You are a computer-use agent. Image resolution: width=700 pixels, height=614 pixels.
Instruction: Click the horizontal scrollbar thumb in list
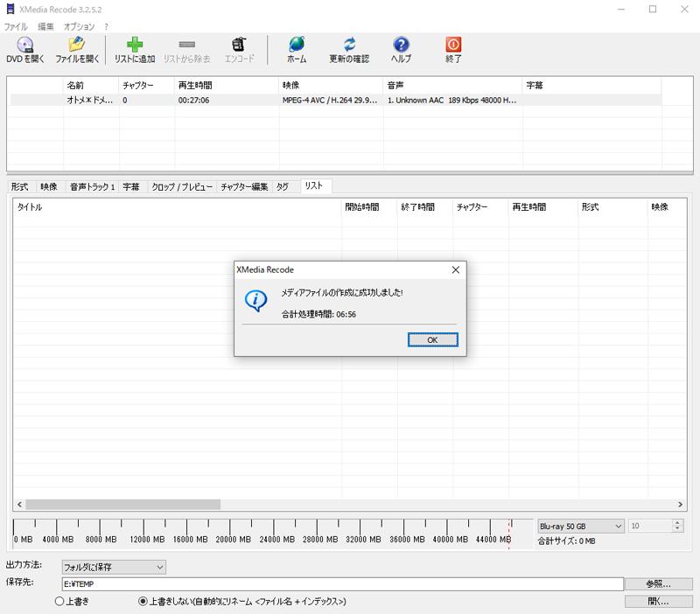coord(122,504)
